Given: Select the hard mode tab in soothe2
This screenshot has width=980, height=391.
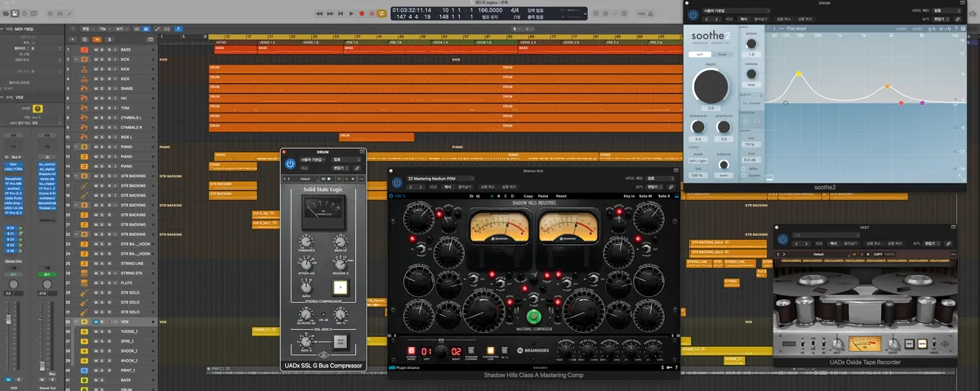Looking at the screenshot, I should [x=723, y=55].
